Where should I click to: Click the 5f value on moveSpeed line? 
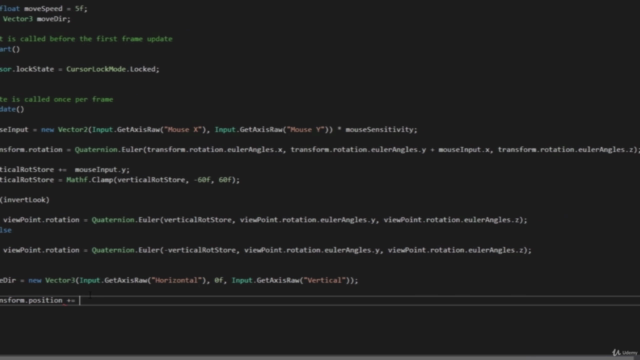(79, 9)
